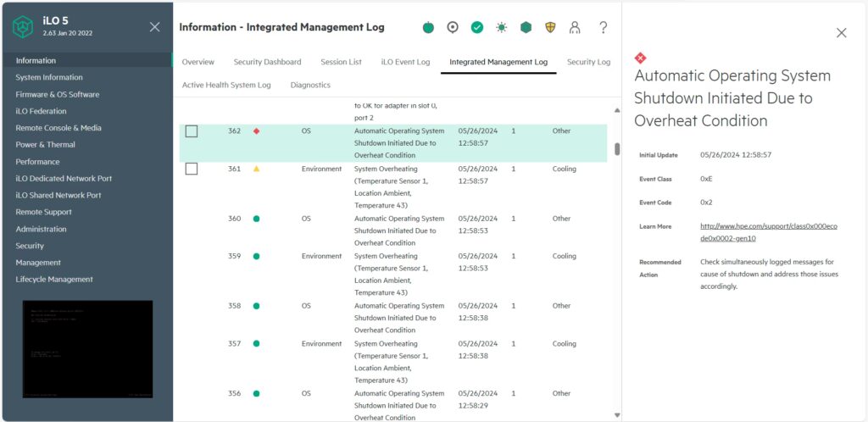Close the event details panel

(841, 33)
